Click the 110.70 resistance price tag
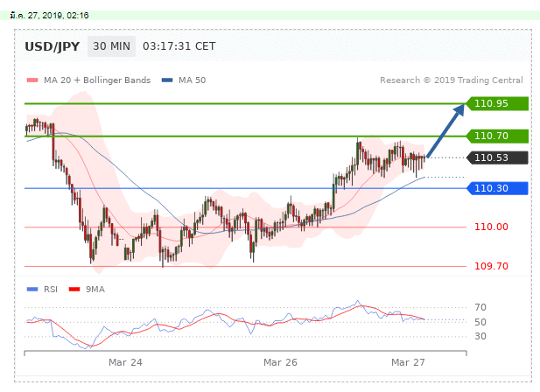Viewport: 540px width, 392px height. [497, 136]
